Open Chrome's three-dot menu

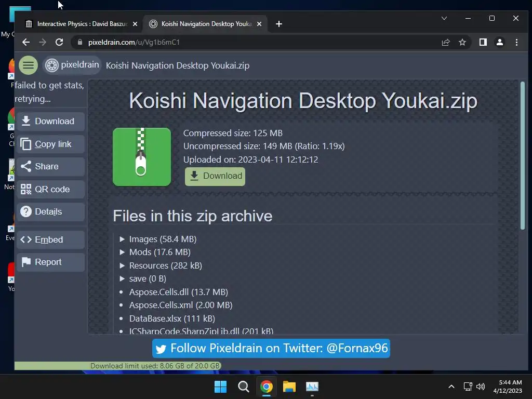click(x=517, y=42)
